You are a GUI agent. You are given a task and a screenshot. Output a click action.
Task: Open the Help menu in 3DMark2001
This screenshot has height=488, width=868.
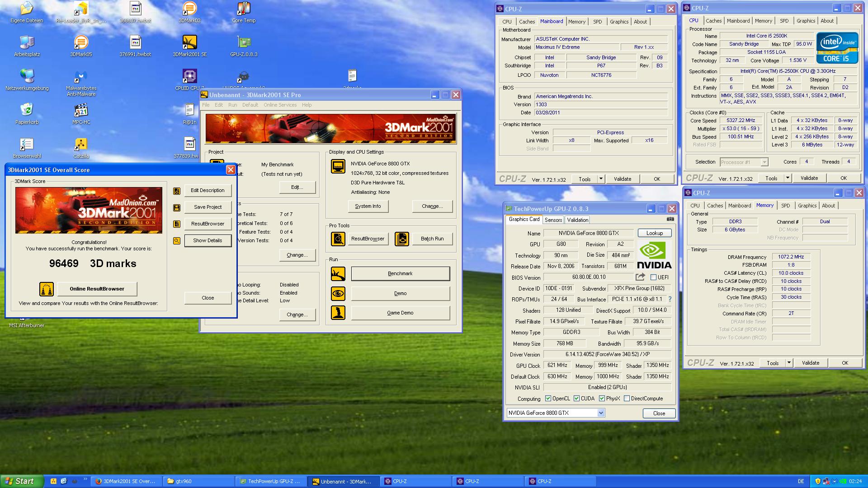(x=307, y=105)
